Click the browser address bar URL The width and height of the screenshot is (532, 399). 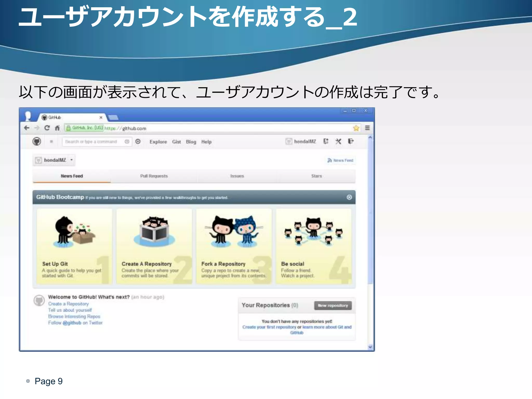[125, 128]
